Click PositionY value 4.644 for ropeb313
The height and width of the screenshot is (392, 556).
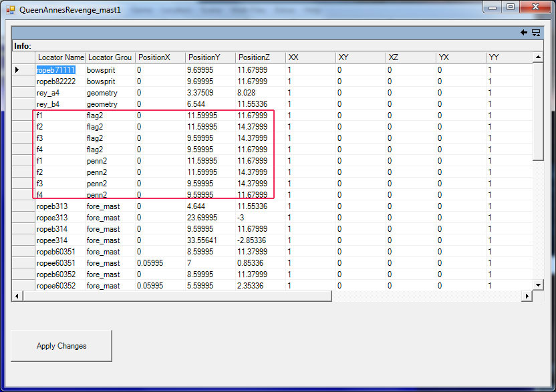tap(211, 206)
